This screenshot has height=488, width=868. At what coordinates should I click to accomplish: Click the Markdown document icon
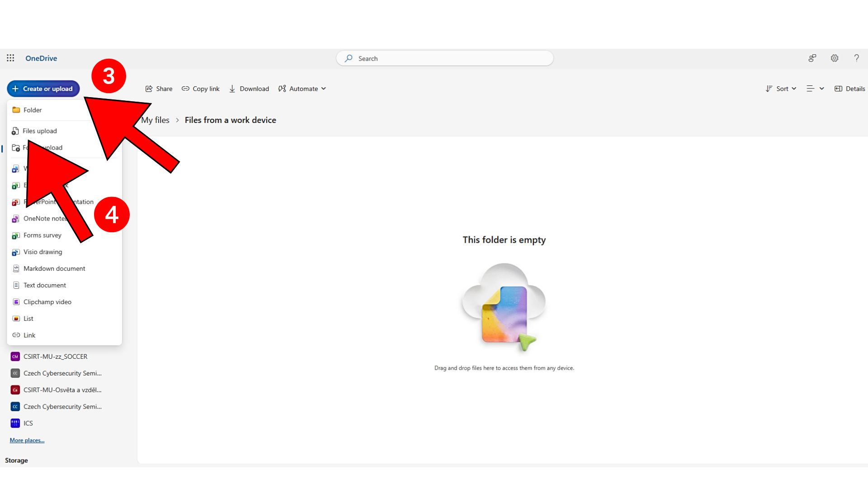[16, 269]
